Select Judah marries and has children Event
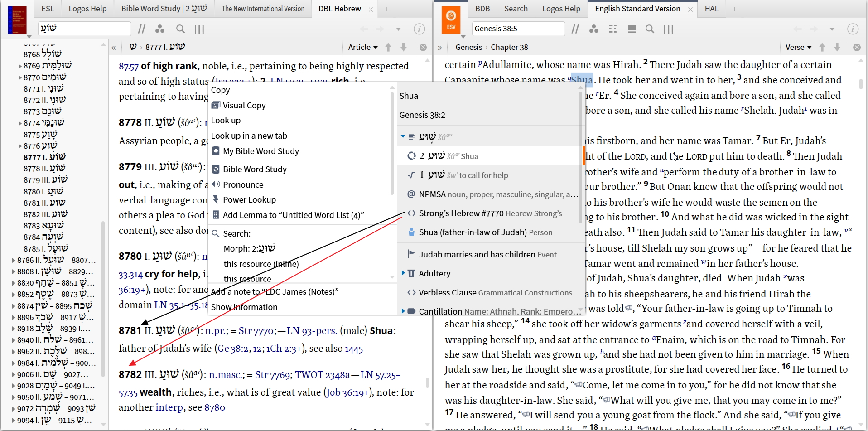The image size is (868, 431). pyautogui.click(x=488, y=255)
